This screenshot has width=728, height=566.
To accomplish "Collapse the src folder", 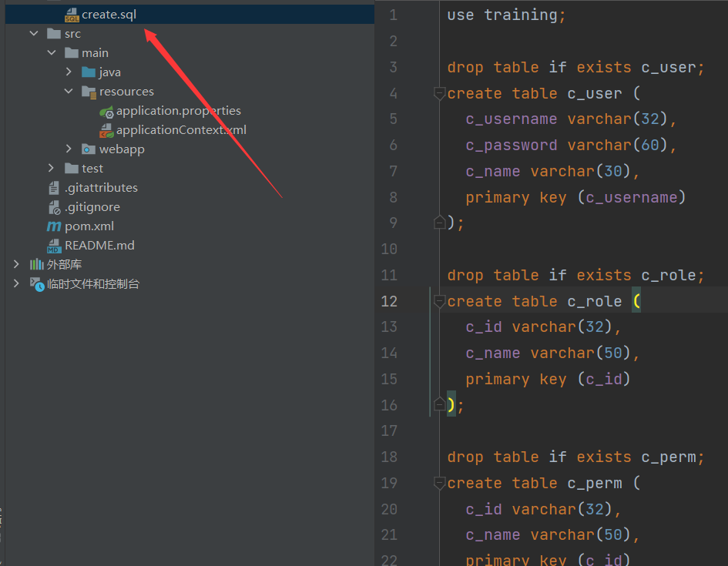I will click(34, 33).
